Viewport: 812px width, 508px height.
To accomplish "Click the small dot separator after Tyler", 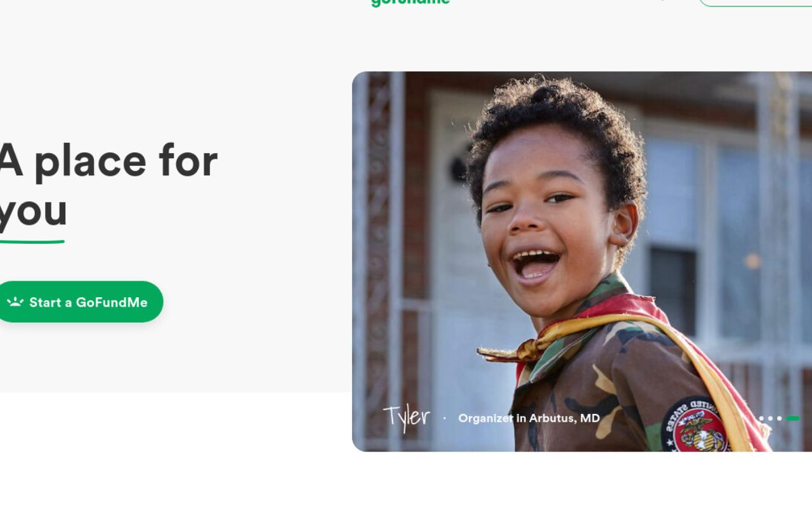I will pyautogui.click(x=444, y=418).
